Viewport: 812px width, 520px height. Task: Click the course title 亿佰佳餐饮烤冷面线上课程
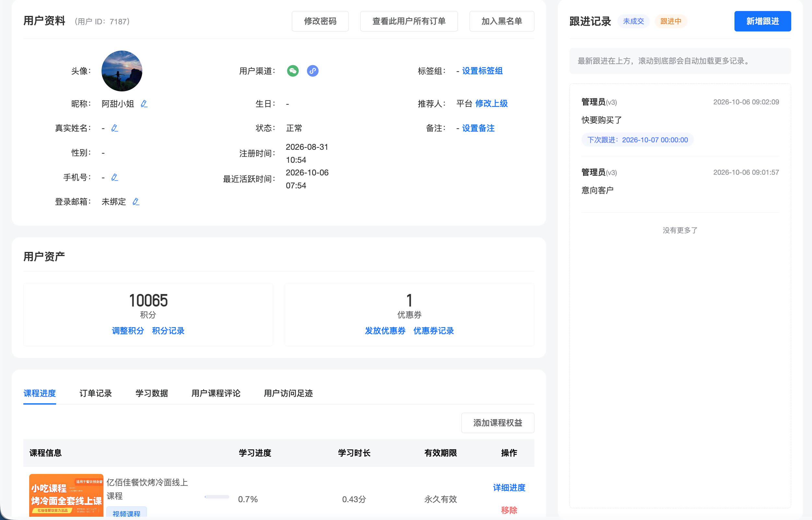[x=147, y=489]
